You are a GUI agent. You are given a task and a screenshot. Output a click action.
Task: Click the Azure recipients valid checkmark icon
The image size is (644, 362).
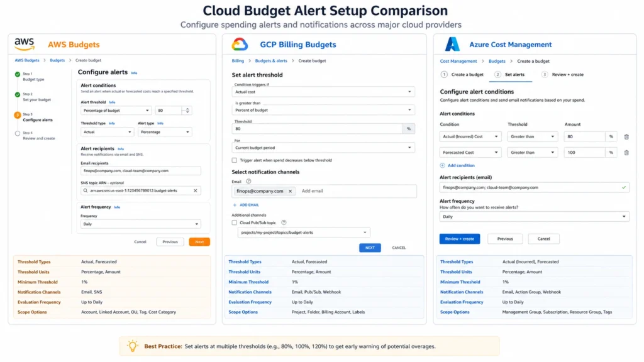point(624,187)
